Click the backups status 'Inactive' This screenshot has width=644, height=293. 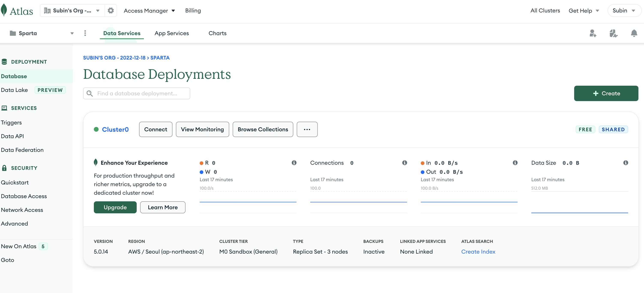click(374, 252)
